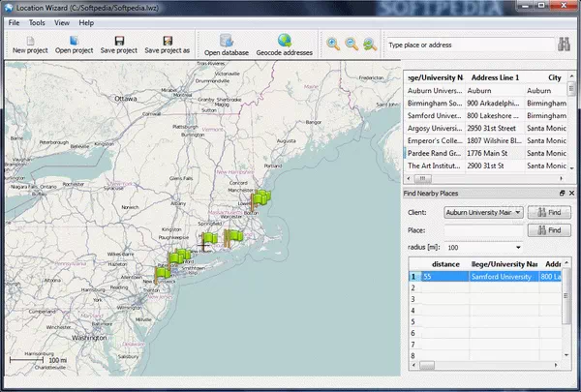
Task: Open the database via toolbar icon
Action: tap(227, 41)
